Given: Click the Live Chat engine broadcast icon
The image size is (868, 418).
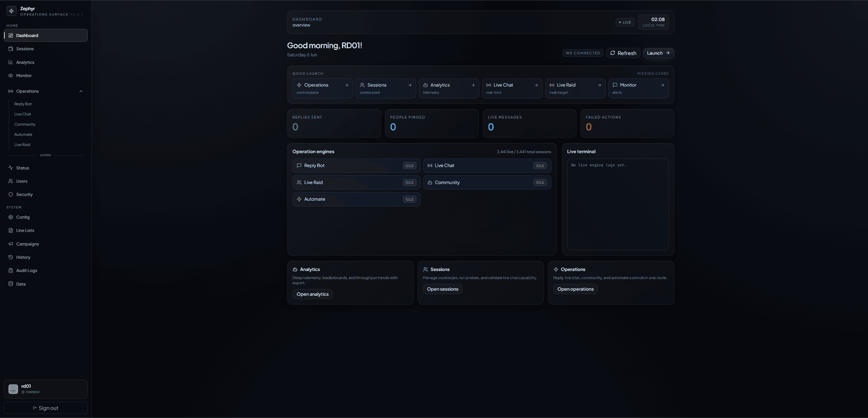Looking at the screenshot, I should 430,165.
